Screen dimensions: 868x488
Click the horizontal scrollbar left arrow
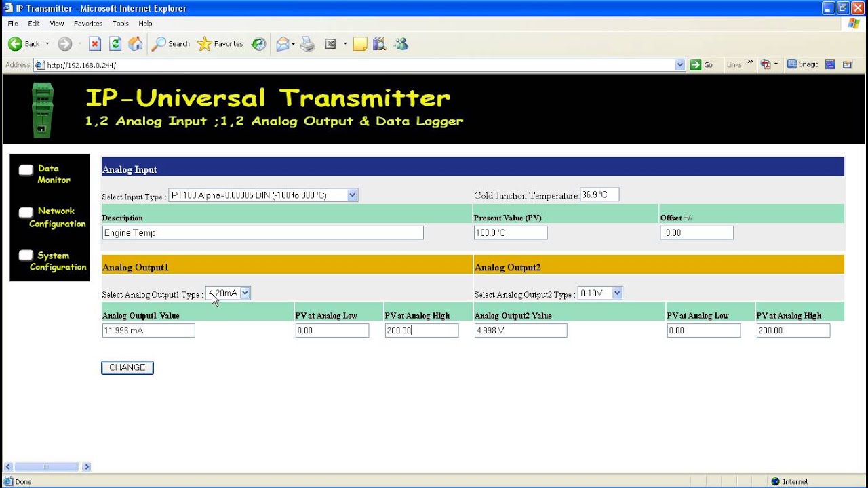[9, 467]
